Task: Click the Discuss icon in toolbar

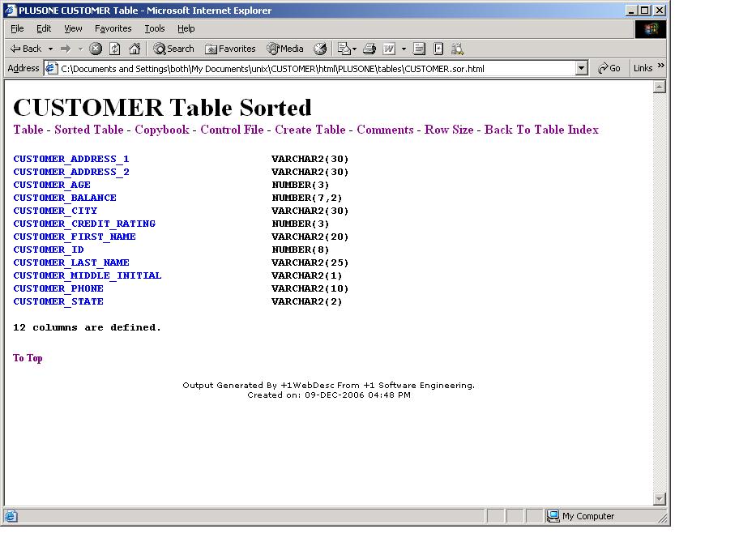Action: point(419,49)
